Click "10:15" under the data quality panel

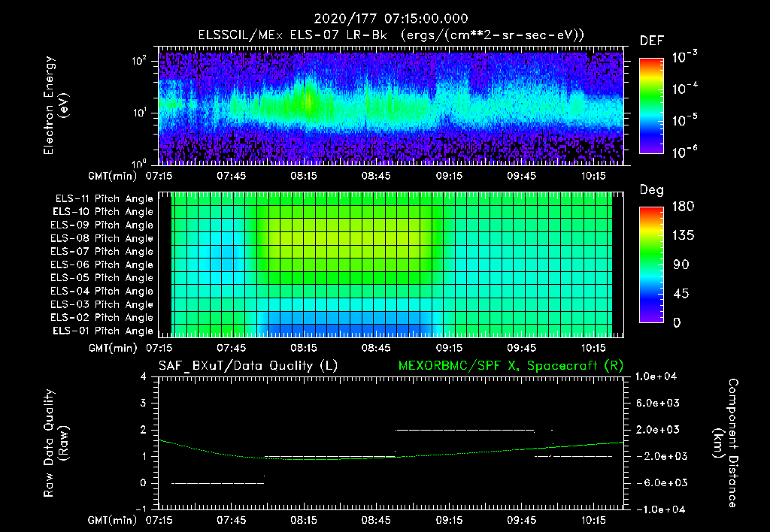pos(594,520)
